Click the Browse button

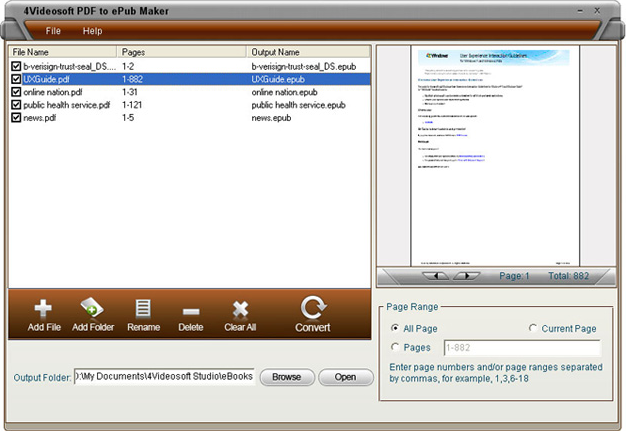(x=286, y=377)
